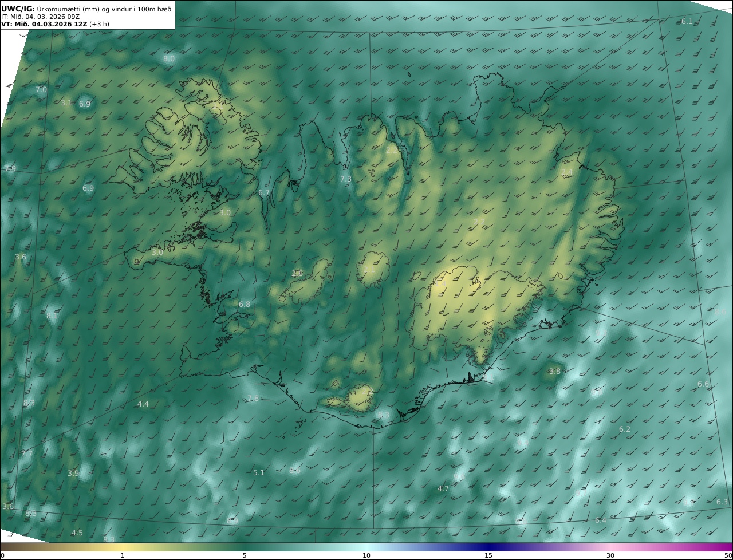Pick the map value '8.0'

pos(169,59)
